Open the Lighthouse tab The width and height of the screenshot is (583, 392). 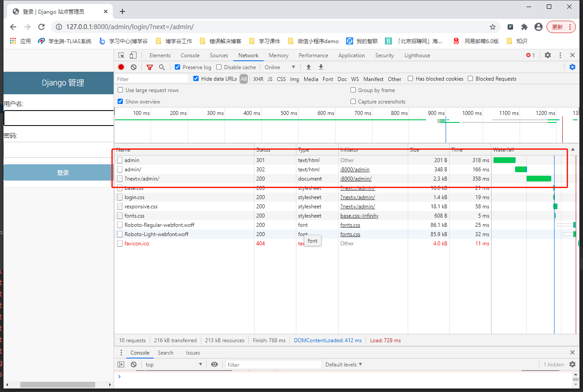417,55
